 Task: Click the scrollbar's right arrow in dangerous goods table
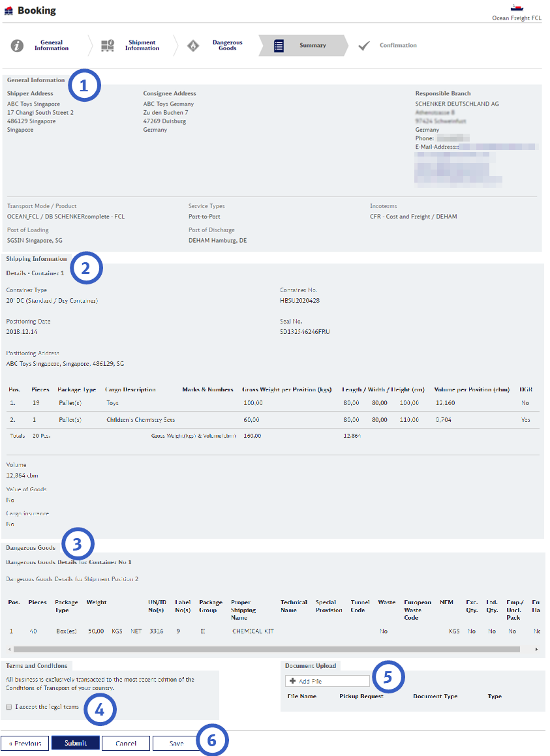coord(536,650)
